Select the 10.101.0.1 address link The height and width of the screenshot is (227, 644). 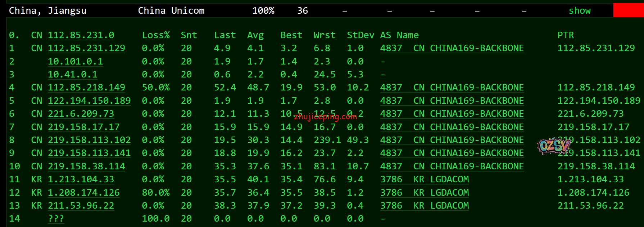[x=75, y=62]
